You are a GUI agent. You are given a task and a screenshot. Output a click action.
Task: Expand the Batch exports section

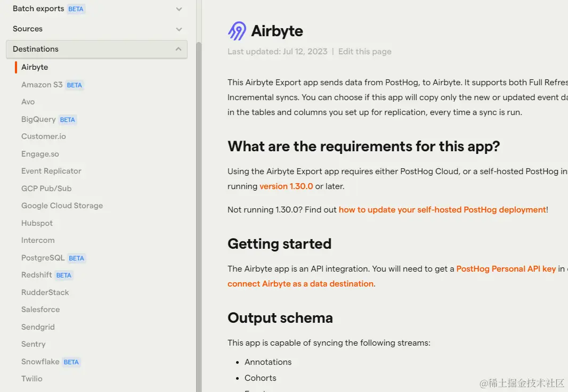pos(179,9)
